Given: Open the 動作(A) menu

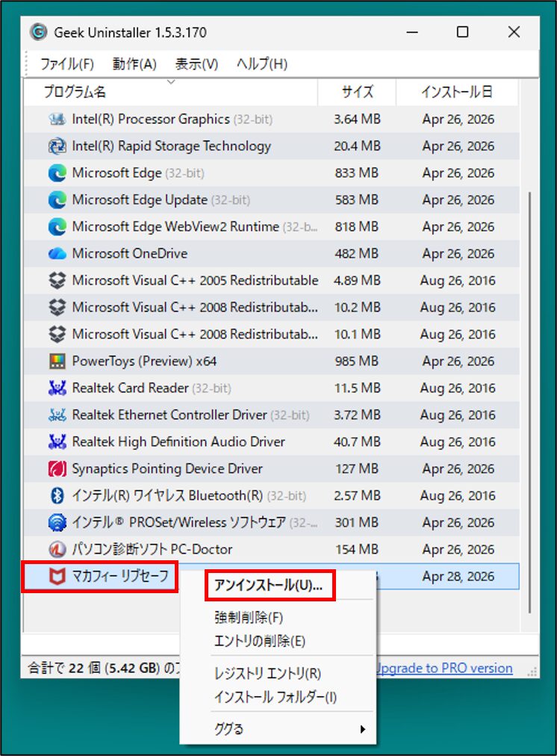Looking at the screenshot, I should [134, 63].
